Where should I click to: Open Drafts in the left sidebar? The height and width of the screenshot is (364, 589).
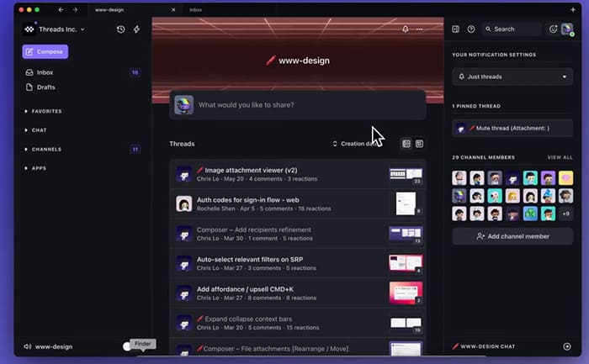(45, 86)
